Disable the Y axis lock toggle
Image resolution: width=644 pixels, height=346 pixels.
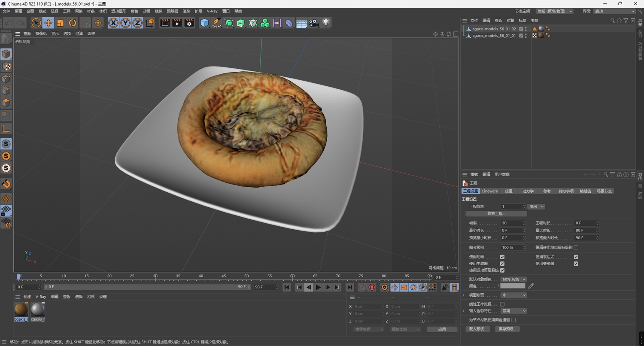(x=125, y=23)
